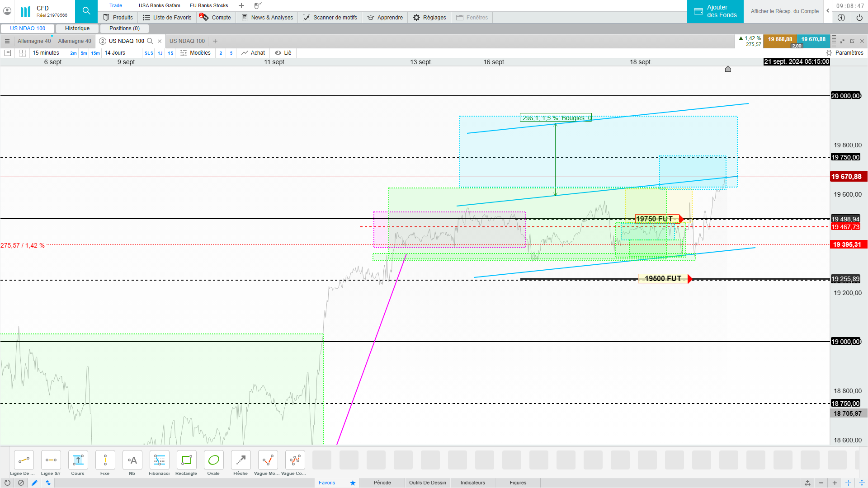868x488 pixels.
Task: Open the Indicateurs tab
Action: pos(472,483)
